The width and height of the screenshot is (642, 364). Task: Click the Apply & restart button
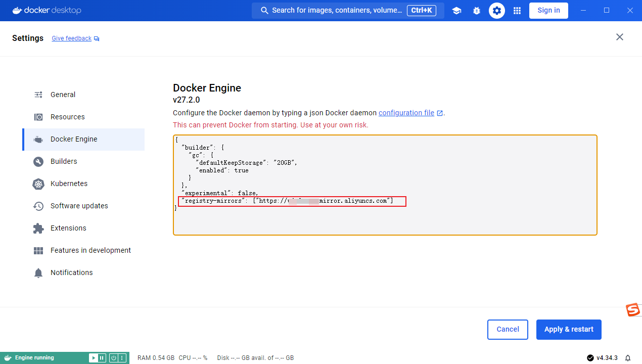coord(569,329)
